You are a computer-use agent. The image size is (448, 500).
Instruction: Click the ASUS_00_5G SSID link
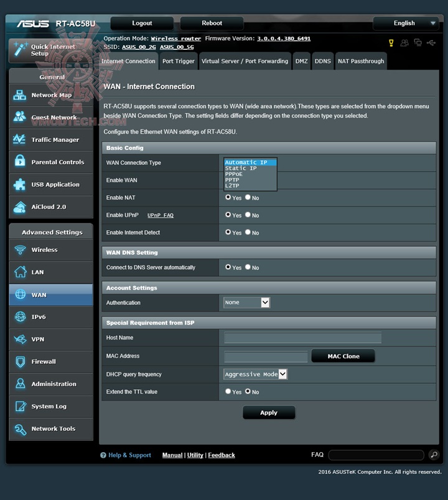click(177, 47)
